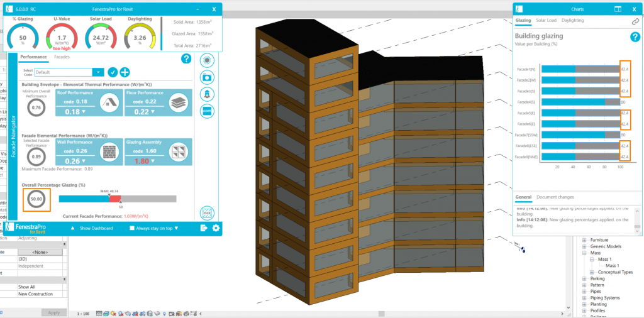Expand the Piping Systems node

(x=584, y=298)
